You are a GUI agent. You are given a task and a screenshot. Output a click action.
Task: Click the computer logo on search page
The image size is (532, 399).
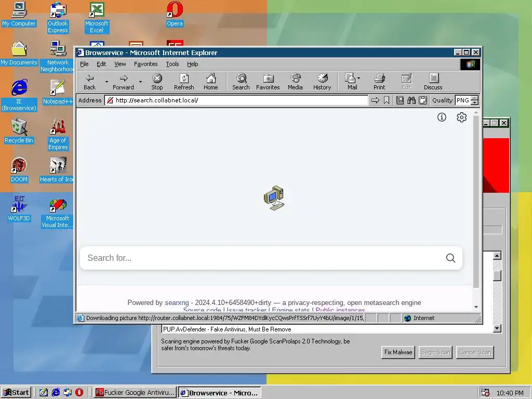[274, 198]
